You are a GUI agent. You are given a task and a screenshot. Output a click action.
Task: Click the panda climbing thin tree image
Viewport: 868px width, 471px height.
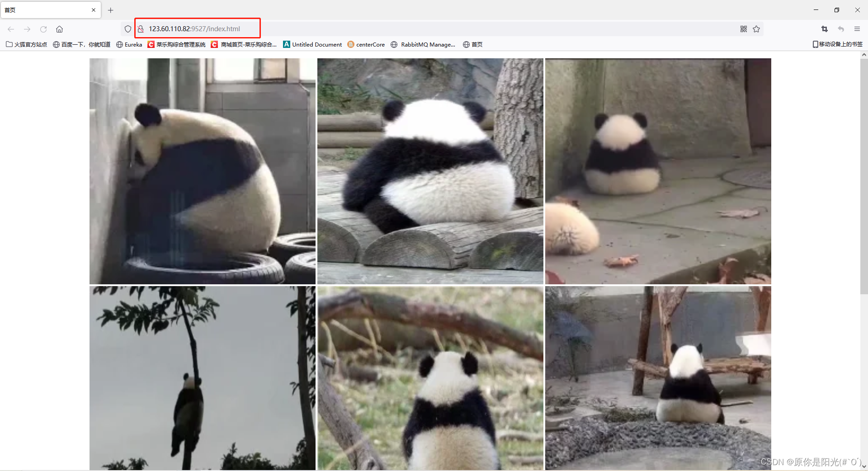[x=203, y=378]
